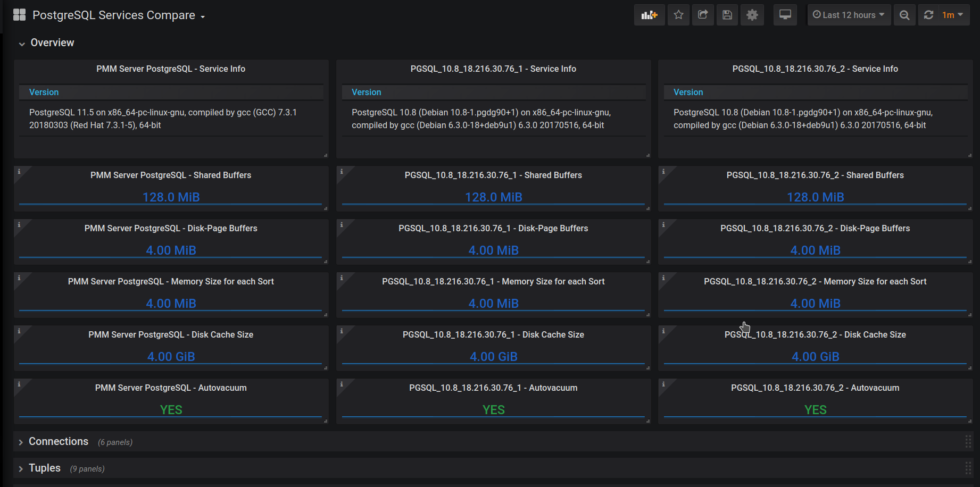Click PMM Server PostgreSQL Shared Buffers title

click(171, 175)
